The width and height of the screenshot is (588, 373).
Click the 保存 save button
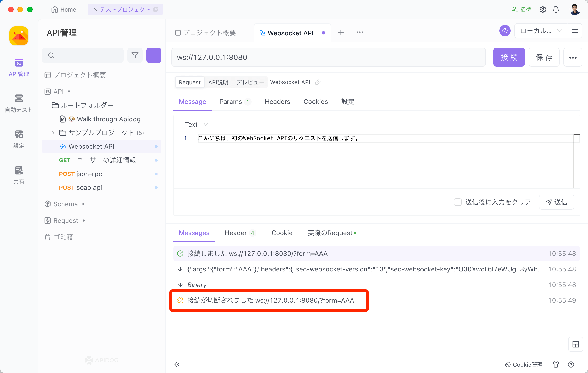pos(543,57)
